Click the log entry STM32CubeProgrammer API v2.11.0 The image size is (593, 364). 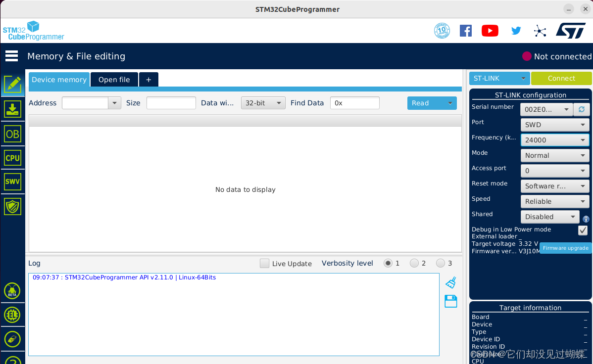(124, 277)
